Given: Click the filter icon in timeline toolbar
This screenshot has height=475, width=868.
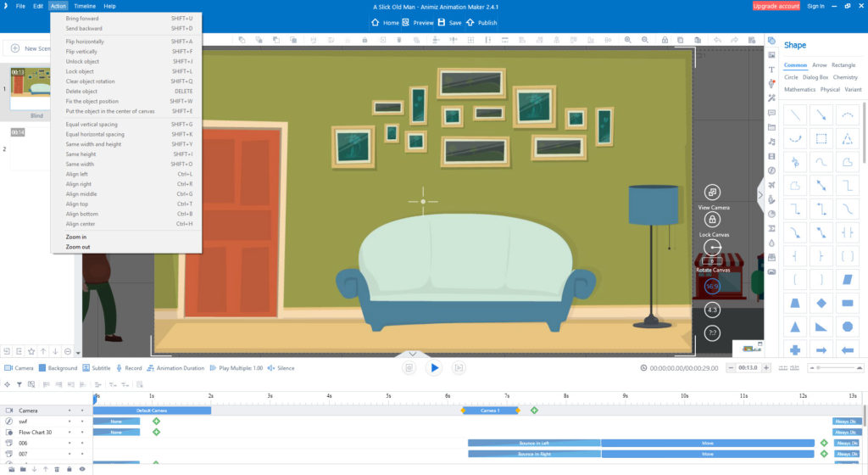Looking at the screenshot, I should [19, 384].
